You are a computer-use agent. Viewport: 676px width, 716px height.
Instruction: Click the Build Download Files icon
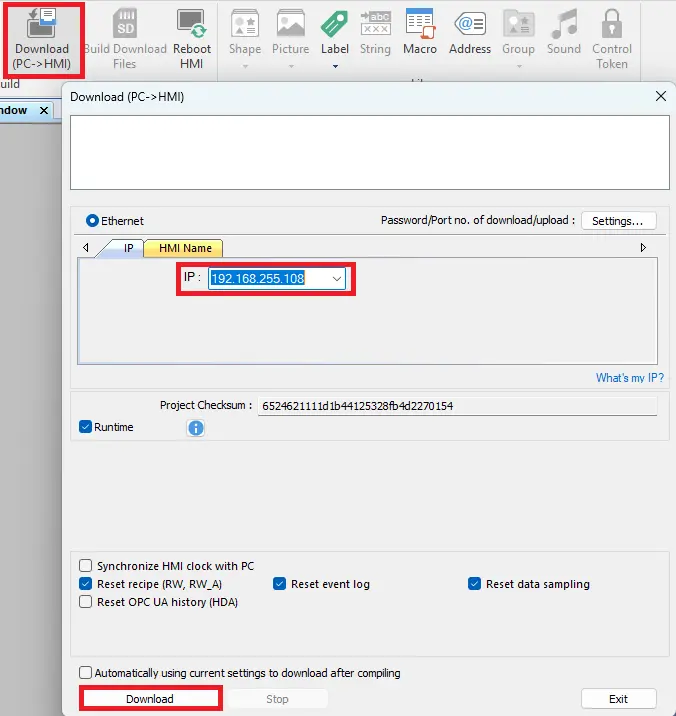tap(125, 38)
